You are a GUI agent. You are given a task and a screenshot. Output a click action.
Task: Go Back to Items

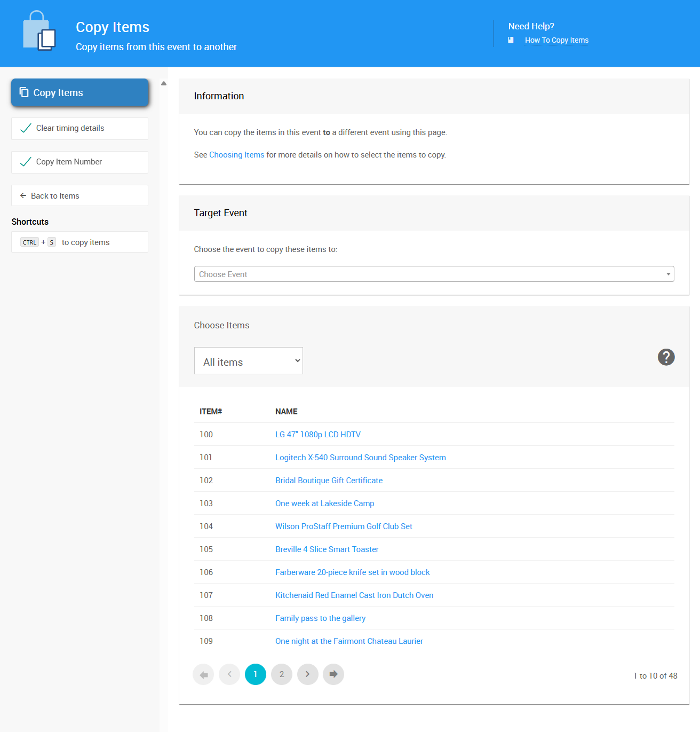[x=79, y=196]
